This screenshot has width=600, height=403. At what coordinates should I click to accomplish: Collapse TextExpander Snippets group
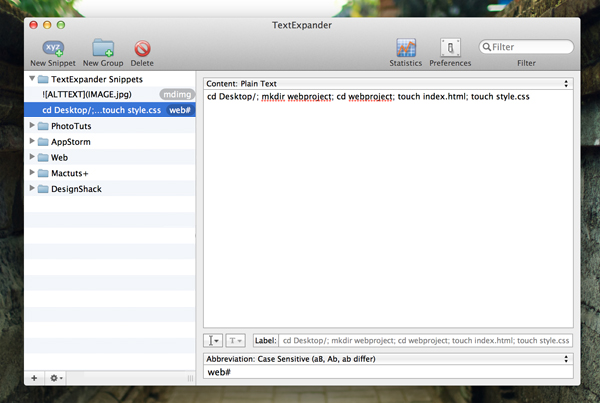[32, 78]
